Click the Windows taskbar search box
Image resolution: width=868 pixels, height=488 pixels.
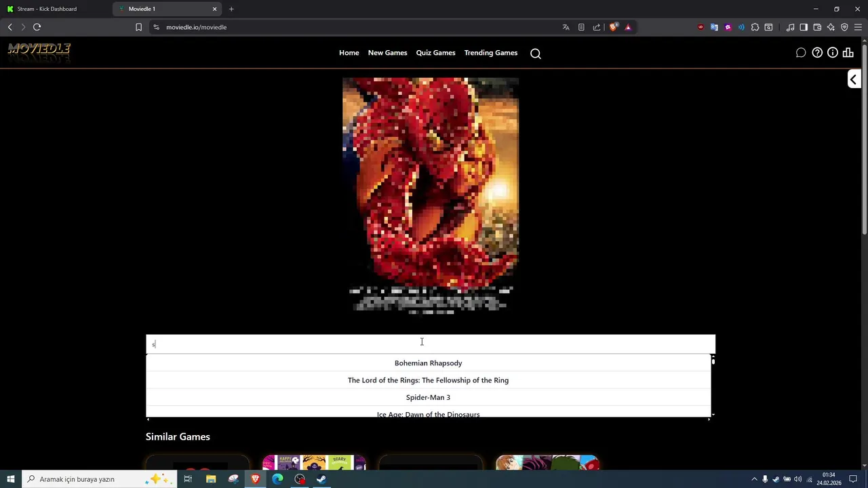click(99, 479)
